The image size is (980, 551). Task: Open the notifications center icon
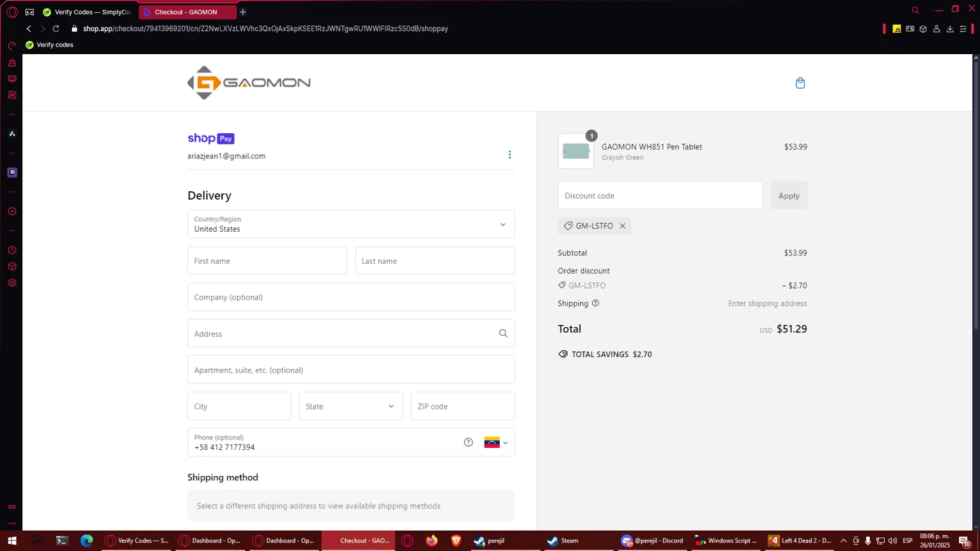[x=964, y=541]
